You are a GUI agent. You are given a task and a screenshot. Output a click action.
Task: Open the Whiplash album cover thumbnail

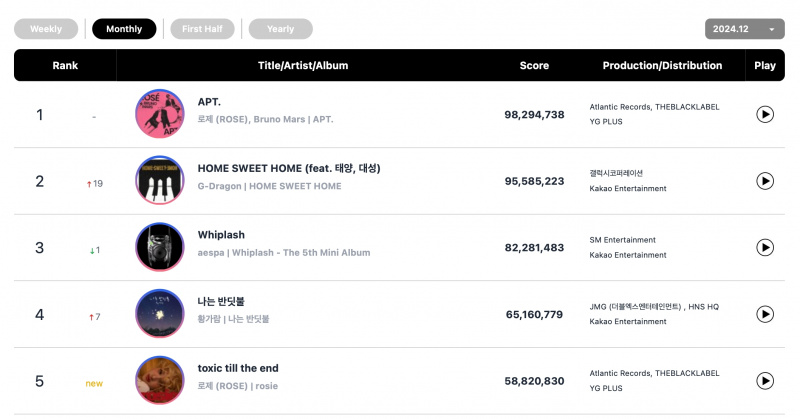pos(160,247)
